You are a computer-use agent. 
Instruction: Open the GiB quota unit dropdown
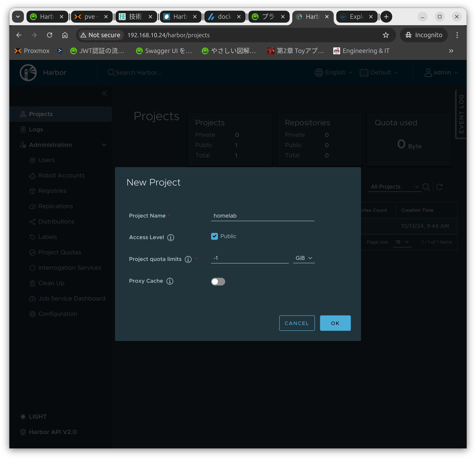(x=304, y=258)
